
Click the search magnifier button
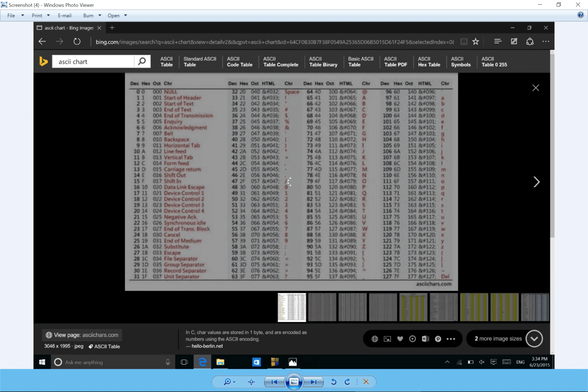142,61
